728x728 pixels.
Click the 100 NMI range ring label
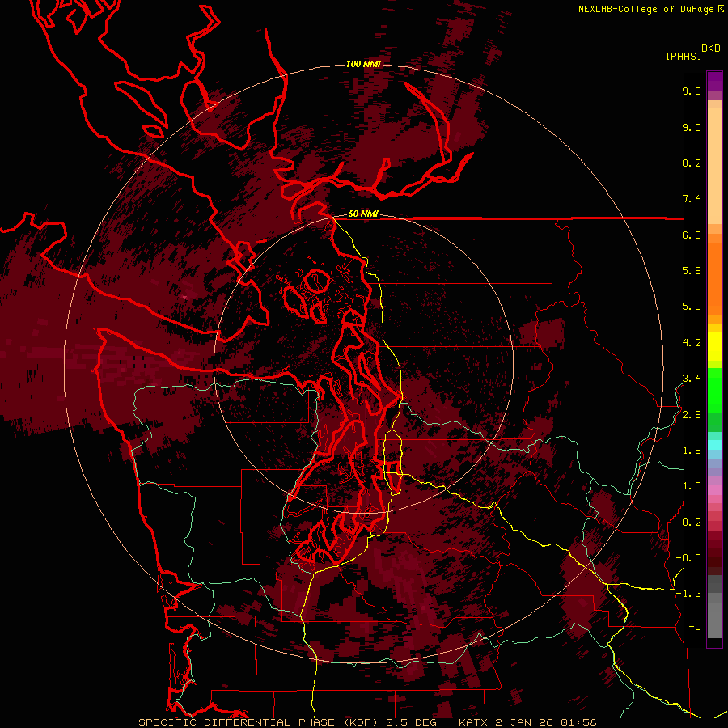click(x=363, y=64)
